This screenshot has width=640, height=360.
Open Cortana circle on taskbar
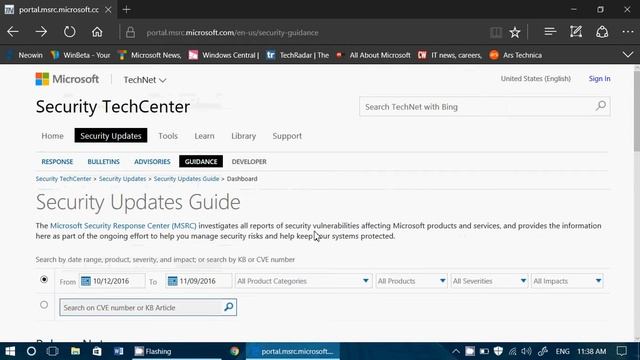point(31,351)
